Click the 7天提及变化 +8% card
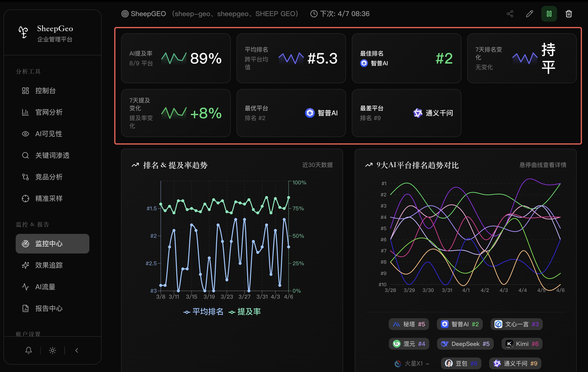Image resolution: width=588 pixels, height=372 pixels. pyautogui.click(x=176, y=113)
